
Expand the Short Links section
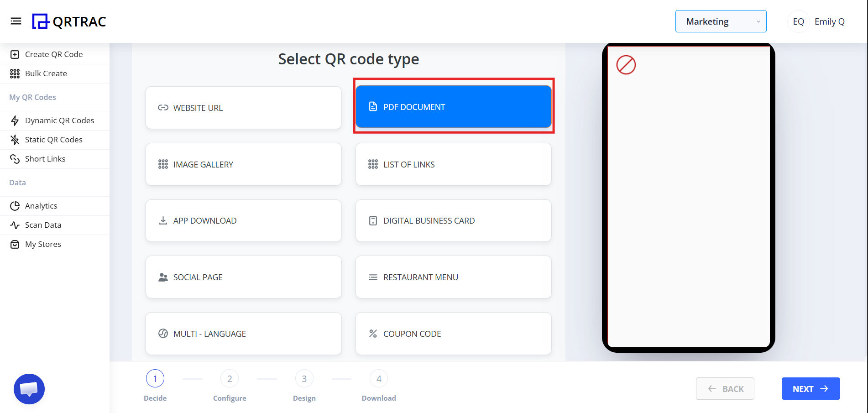(x=45, y=158)
